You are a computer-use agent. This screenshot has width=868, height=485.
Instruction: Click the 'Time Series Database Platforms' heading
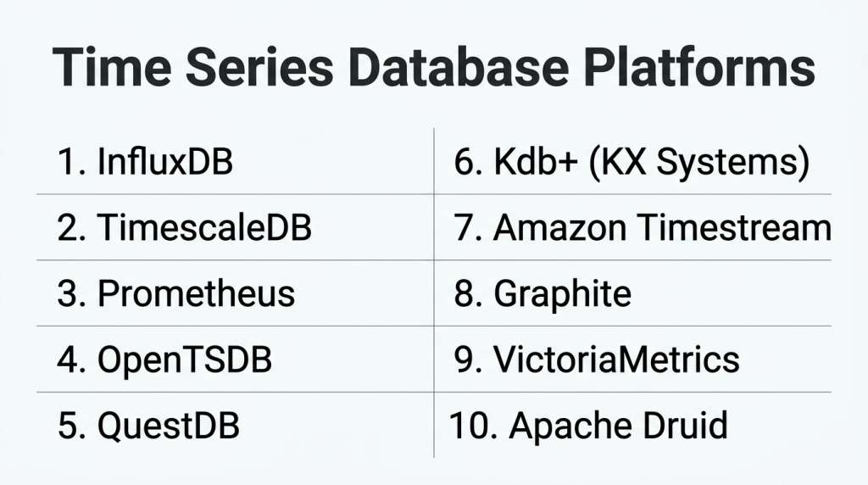(433, 70)
